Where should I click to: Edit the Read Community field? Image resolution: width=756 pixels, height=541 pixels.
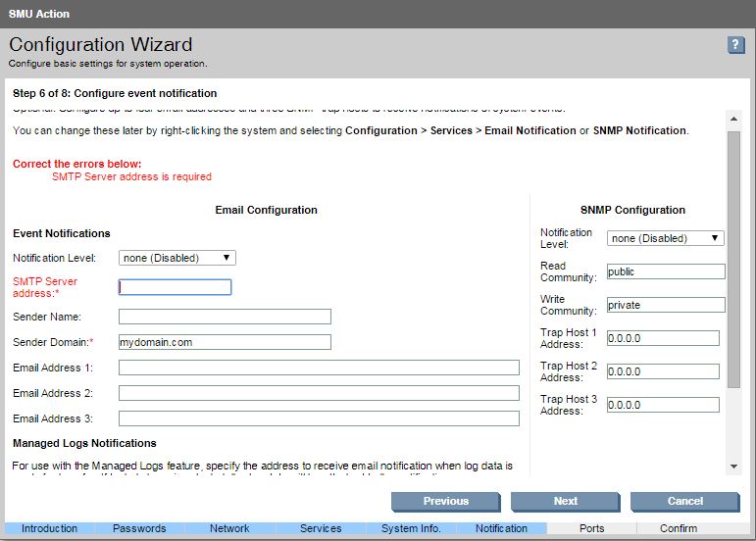tap(665, 271)
